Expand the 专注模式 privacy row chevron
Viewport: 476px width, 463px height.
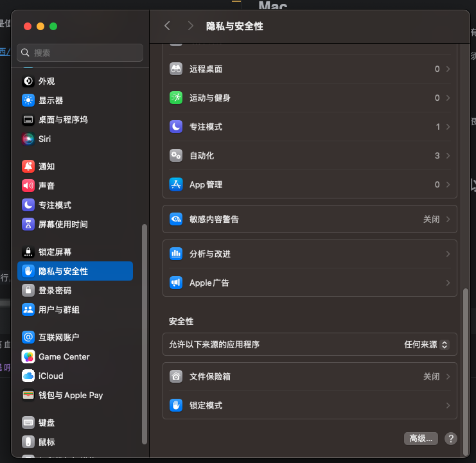click(x=447, y=127)
